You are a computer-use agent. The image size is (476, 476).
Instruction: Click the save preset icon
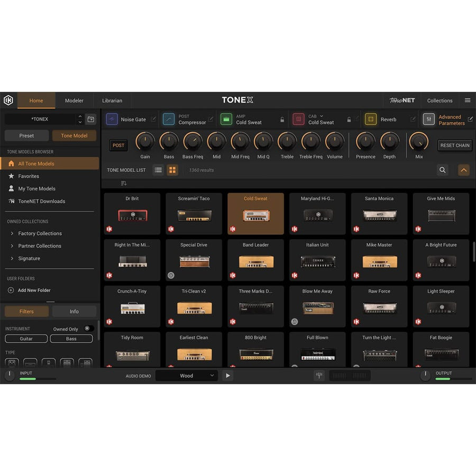coord(91,119)
